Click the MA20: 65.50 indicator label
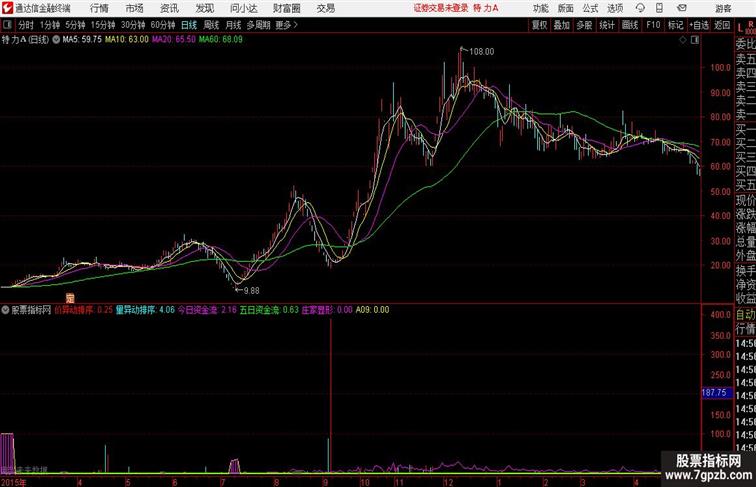Screen dimensions: 756x487 point(174,40)
